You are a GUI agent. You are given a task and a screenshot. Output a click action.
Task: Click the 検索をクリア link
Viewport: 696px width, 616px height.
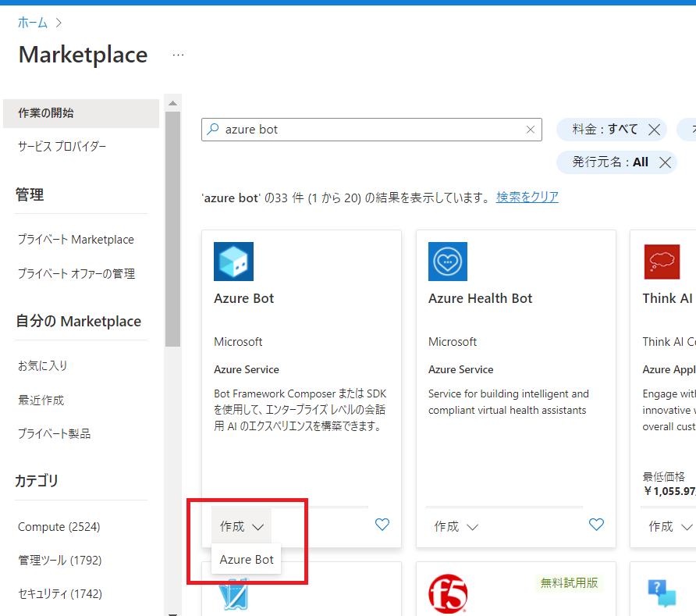pos(527,197)
